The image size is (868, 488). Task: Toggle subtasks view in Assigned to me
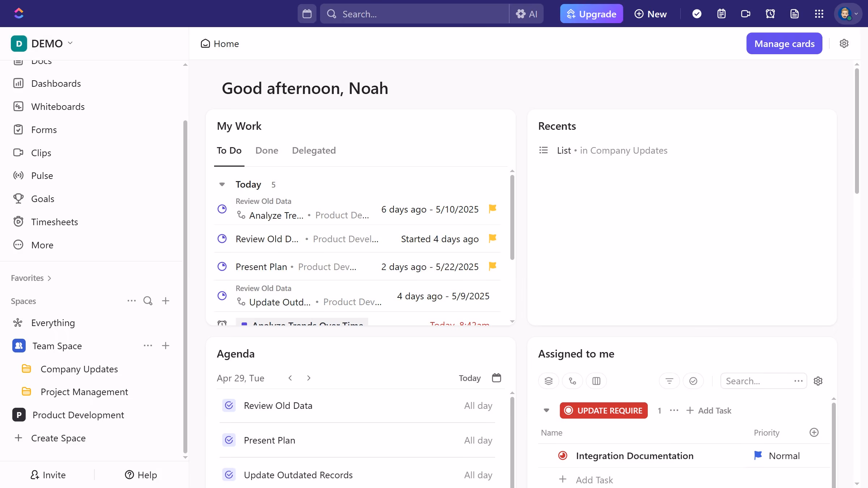[x=573, y=381]
